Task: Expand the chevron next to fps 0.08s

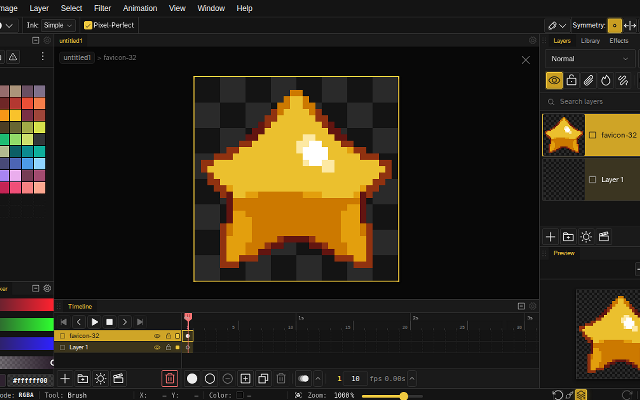Action: [412, 379]
